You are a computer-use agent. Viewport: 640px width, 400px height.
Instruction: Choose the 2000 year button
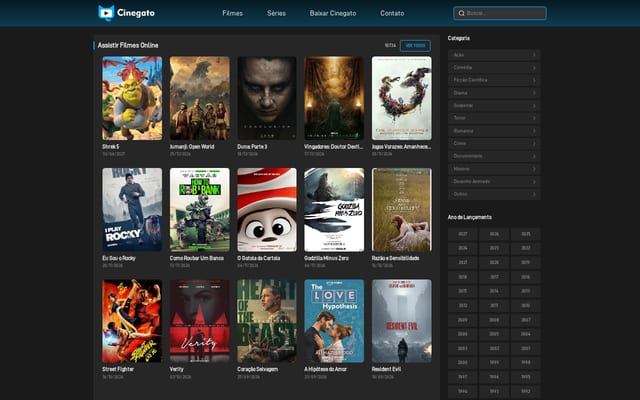(462, 362)
